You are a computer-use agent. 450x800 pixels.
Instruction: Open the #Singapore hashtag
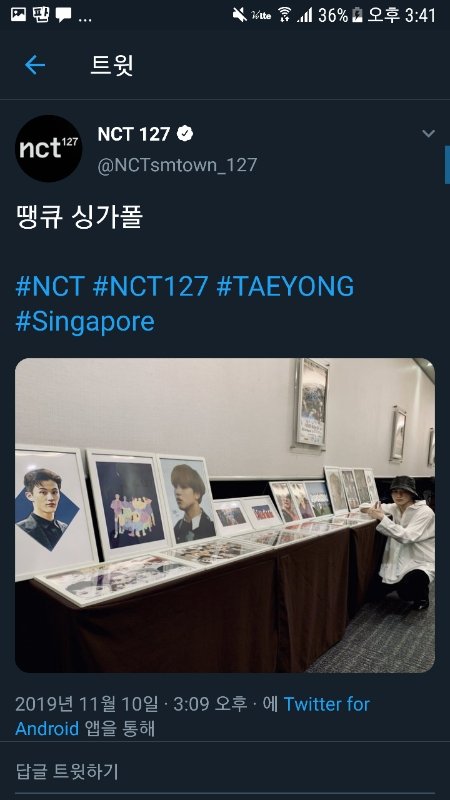(85, 322)
